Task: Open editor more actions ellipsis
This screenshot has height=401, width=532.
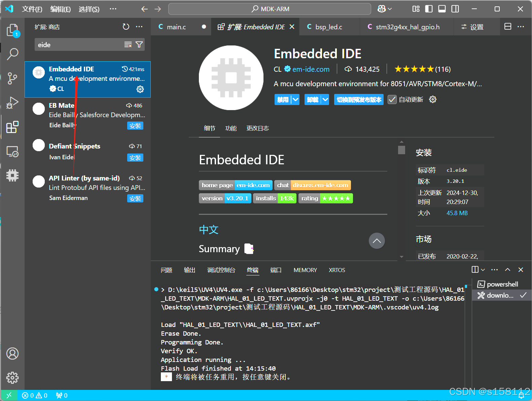Action: point(521,27)
